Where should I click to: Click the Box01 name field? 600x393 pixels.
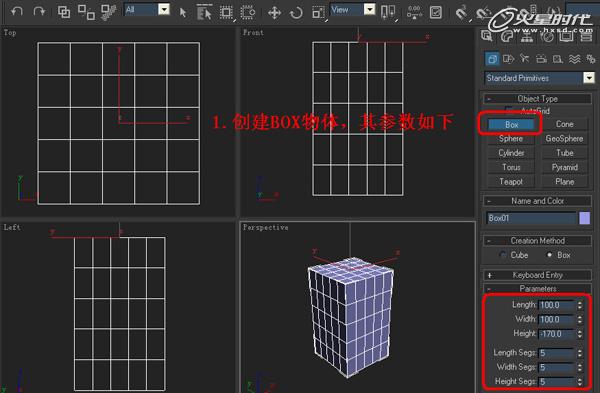531,218
